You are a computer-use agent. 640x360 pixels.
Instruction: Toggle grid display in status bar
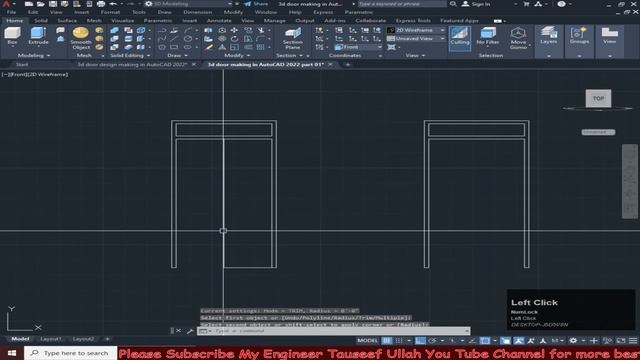coord(387,340)
